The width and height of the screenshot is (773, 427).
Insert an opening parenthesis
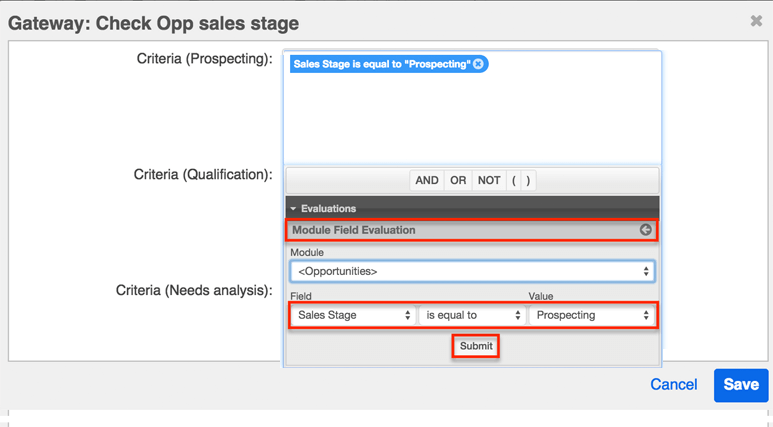514,180
